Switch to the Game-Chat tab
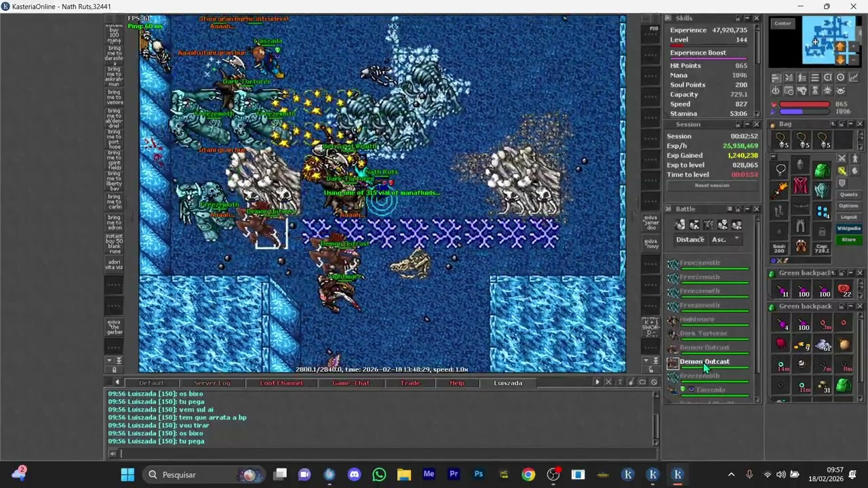The image size is (868, 488). pos(351,383)
